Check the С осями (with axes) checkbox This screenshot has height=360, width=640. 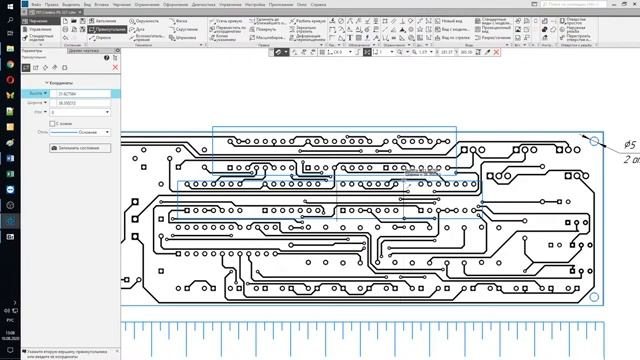coord(52,123)
